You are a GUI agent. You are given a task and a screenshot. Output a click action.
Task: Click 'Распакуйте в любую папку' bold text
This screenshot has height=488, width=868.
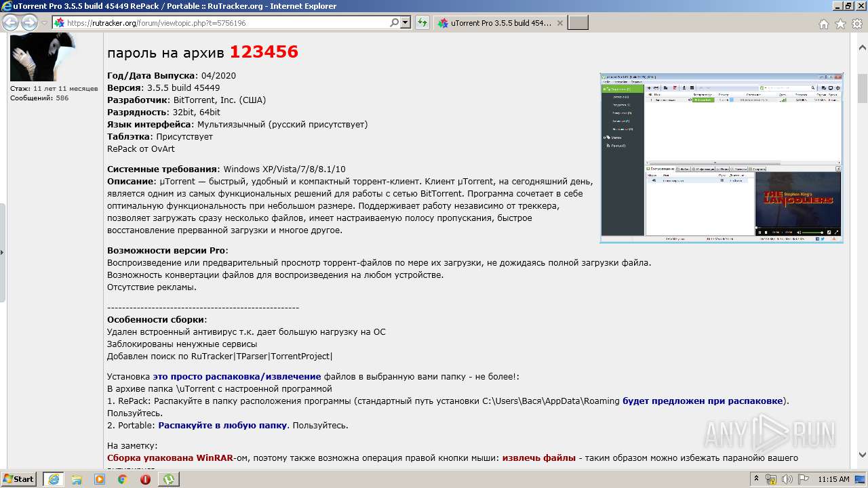click(x=223, y=425)
